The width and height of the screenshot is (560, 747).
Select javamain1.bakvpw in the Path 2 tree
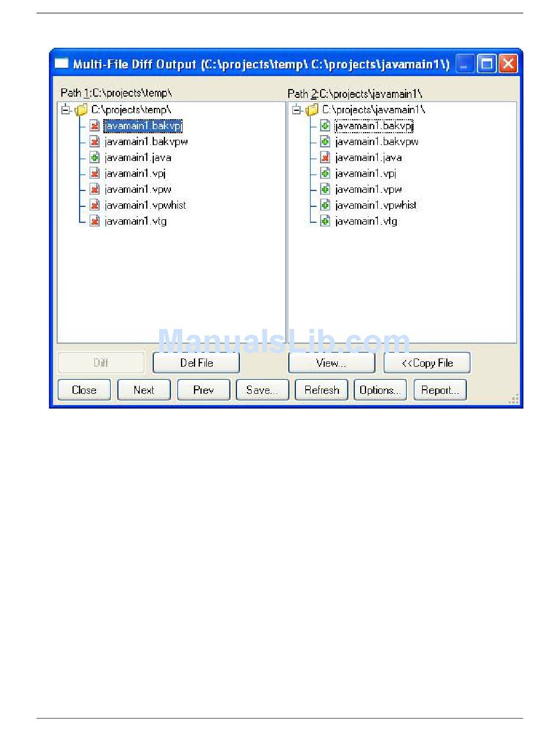click(377, 141)
